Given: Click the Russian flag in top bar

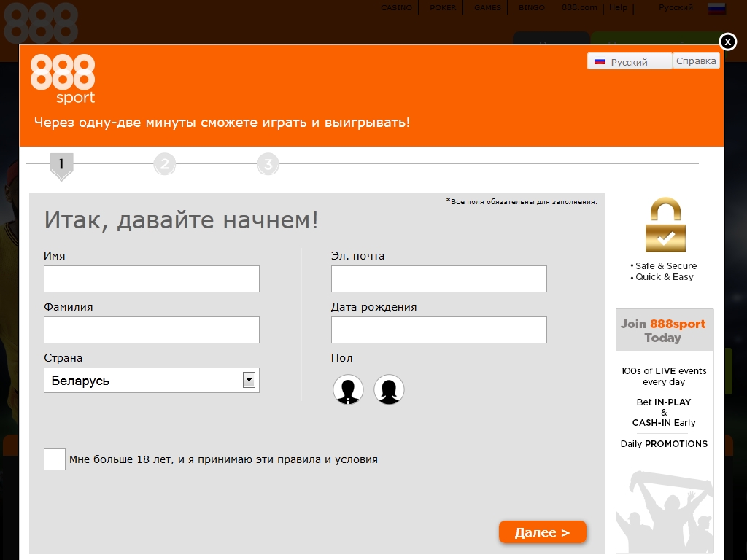Looking at the screenshot, I should click(716, 8).
